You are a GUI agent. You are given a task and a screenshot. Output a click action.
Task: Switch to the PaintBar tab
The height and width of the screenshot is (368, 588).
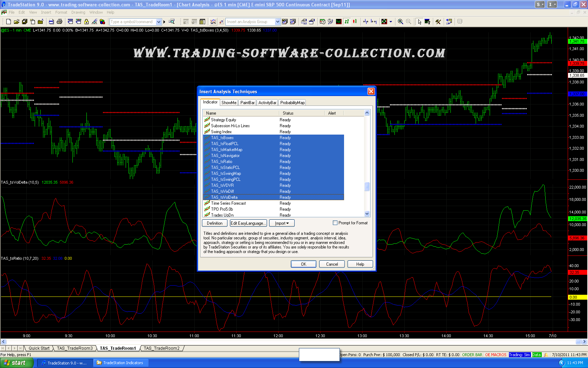(x=247, y=103)
